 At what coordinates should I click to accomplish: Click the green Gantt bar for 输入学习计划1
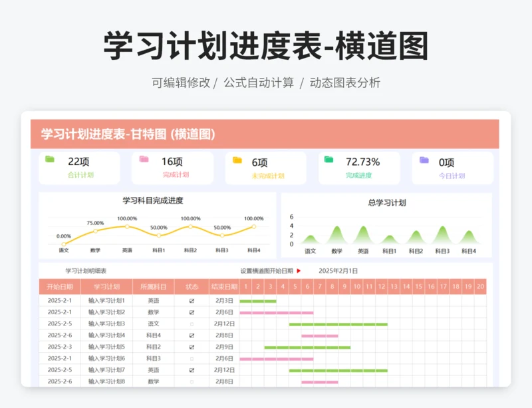pos(258,302)
